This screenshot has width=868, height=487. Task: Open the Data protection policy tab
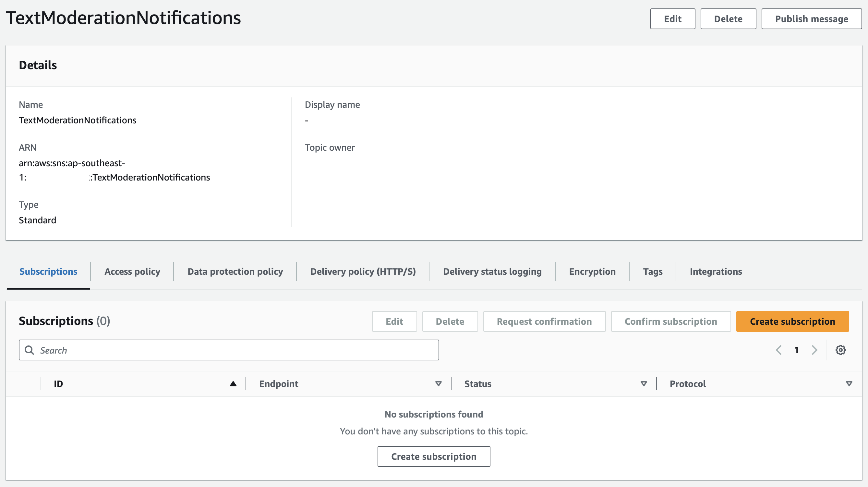point(235,271)
